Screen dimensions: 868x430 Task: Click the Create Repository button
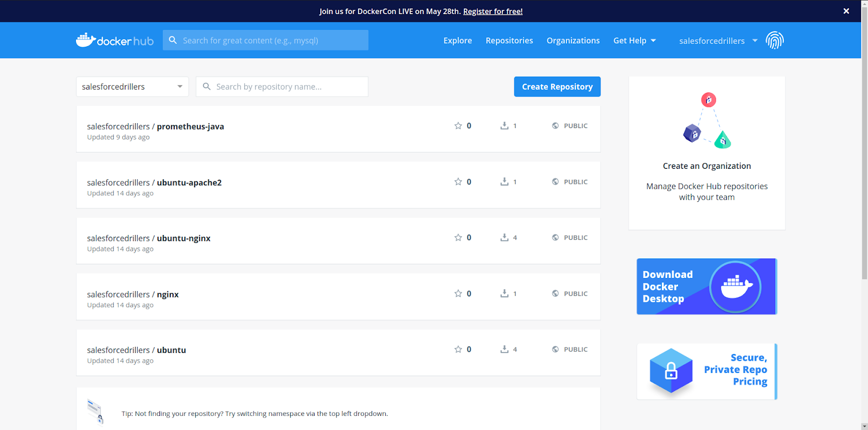pos(557,87)
